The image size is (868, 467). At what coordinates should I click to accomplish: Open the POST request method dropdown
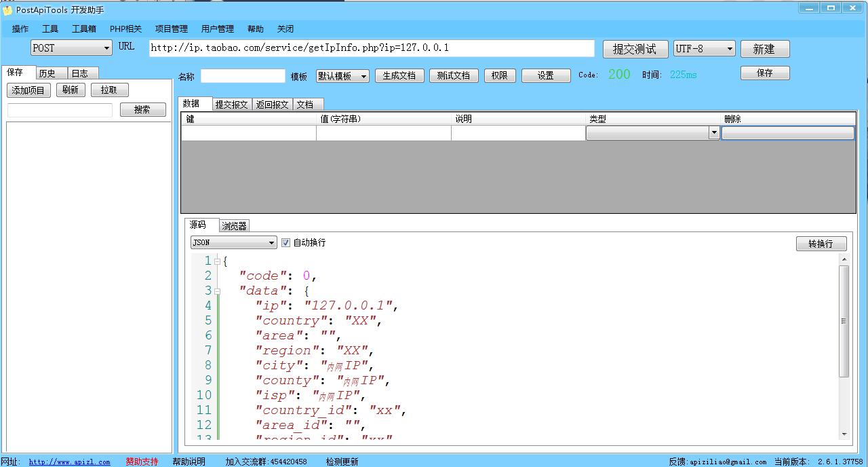[71, 48]
